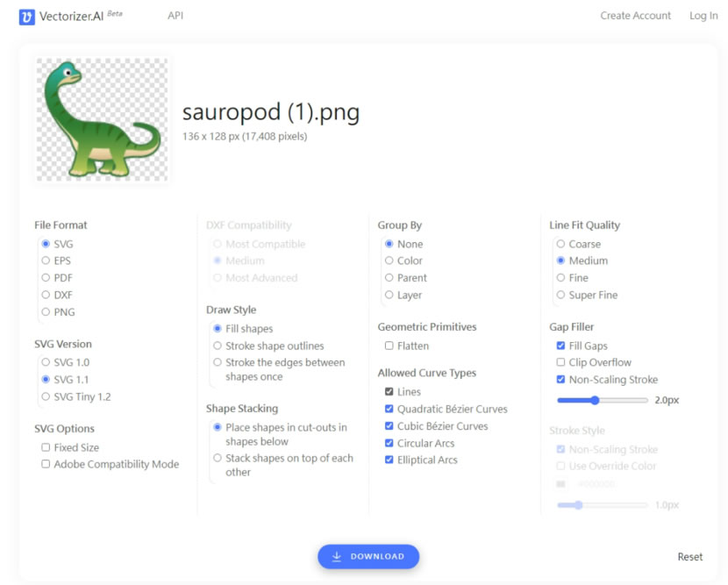Choose SVG 1.0 version
Screen dimensions: 728x585
point(46,362)
